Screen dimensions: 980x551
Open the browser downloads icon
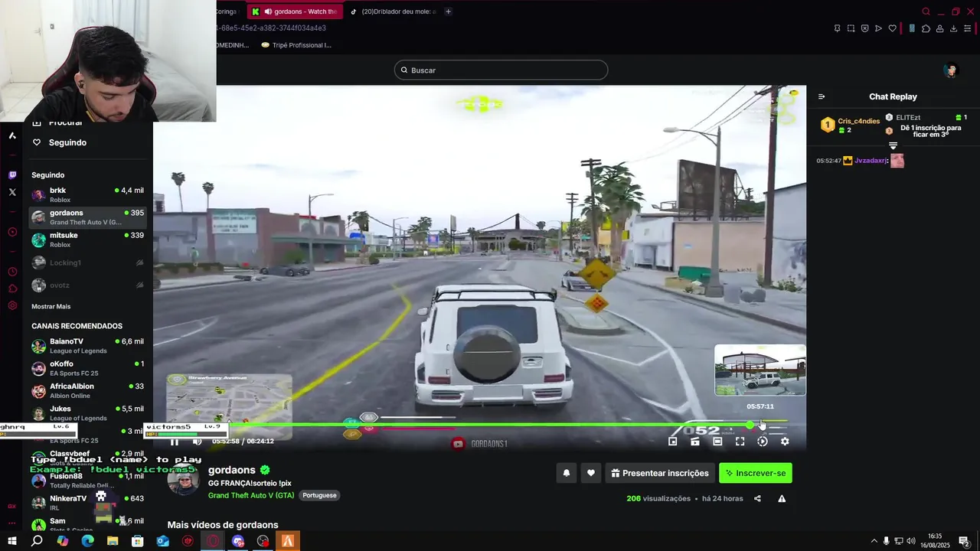tap(953, 28)
